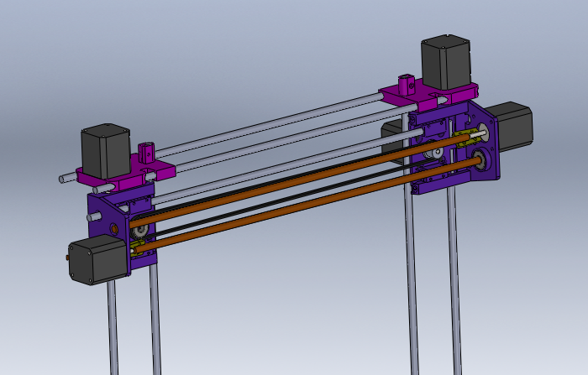Pick the small magenta cylinder on right bracket
This screenshot has height=375, width=588.
pos(407,85)
